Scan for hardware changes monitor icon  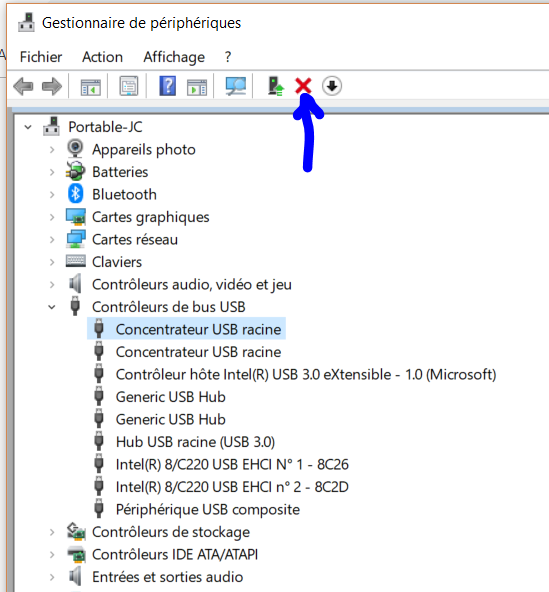click(236, 86)
